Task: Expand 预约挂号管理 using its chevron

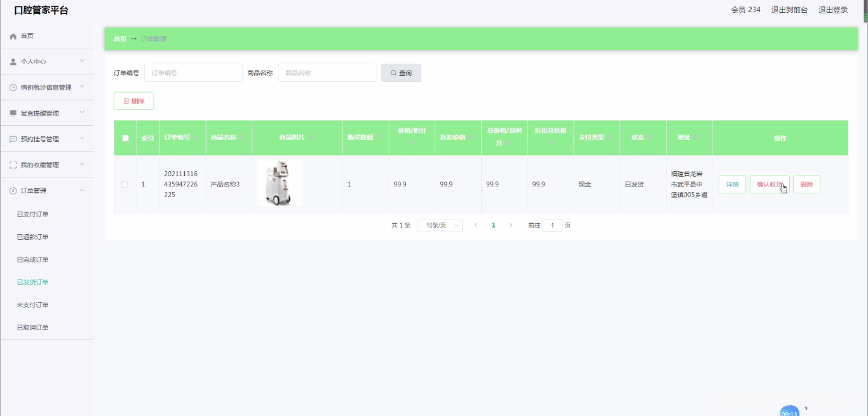Action: pos(82,139)
